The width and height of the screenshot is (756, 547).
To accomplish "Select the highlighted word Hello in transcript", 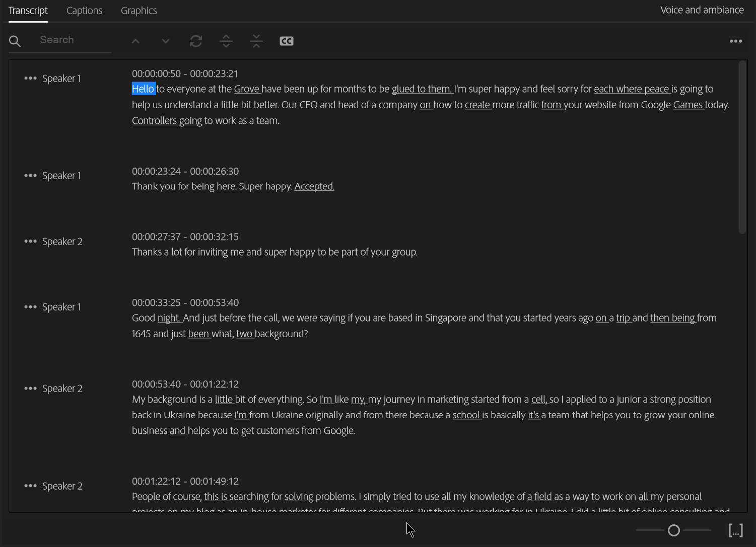I will [143, 89].
